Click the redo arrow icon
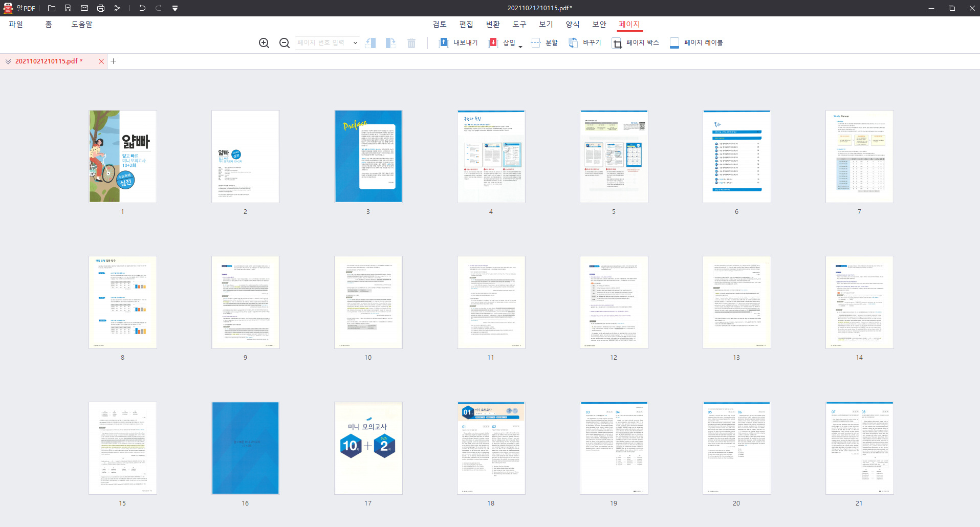 click(x=159, y=8)
